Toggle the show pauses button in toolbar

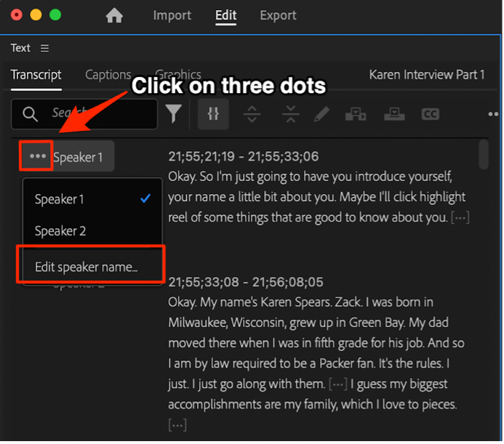[x=213, y=114]
